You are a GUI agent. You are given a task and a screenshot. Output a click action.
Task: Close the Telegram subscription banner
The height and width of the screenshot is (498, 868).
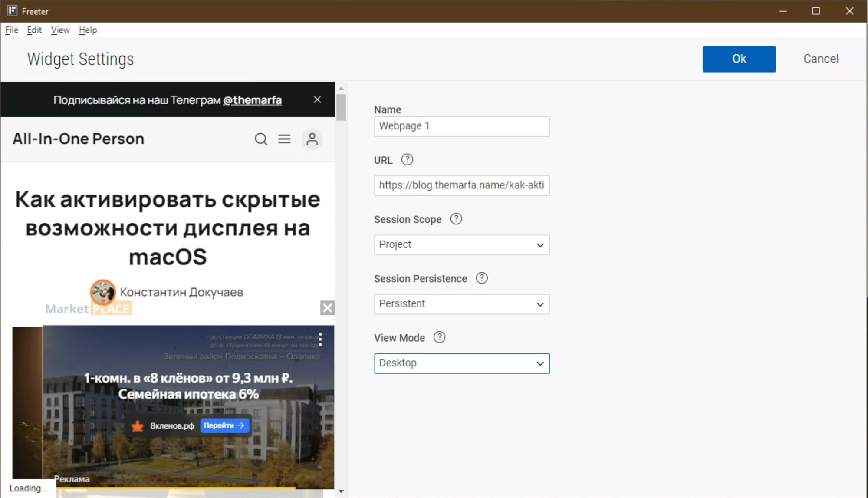tap(317, 100)
